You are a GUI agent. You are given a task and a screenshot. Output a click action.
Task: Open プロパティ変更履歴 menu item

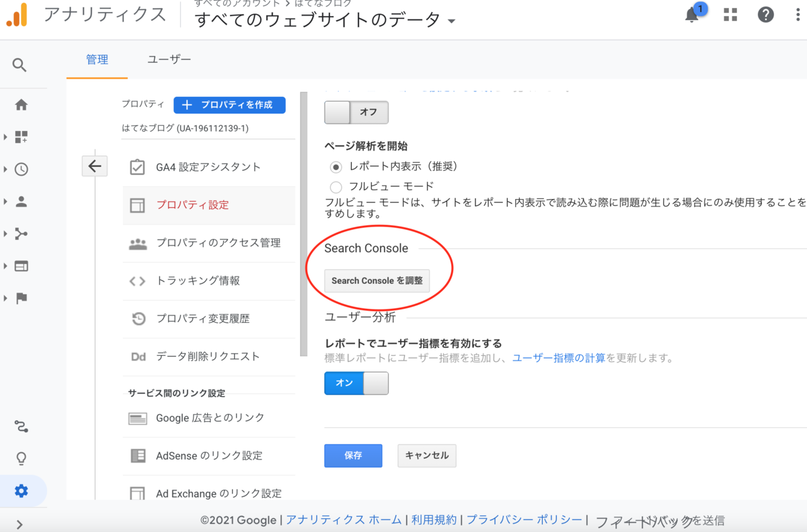208,319
